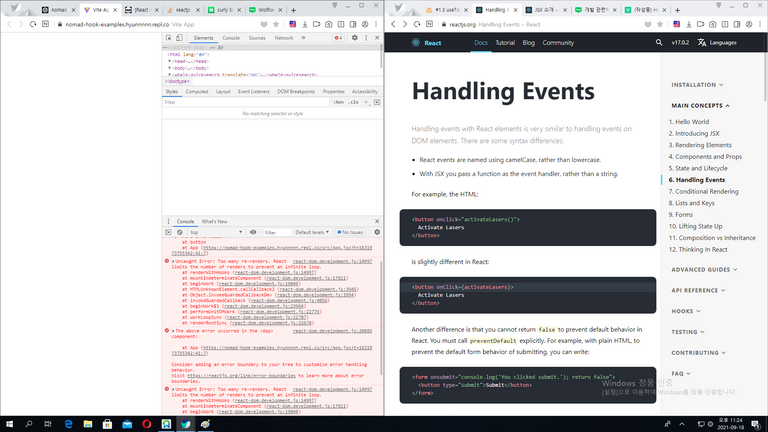Toggle the computed styles sidebar pane icon
Screen dimensions: 768x432
click(377, 102)
